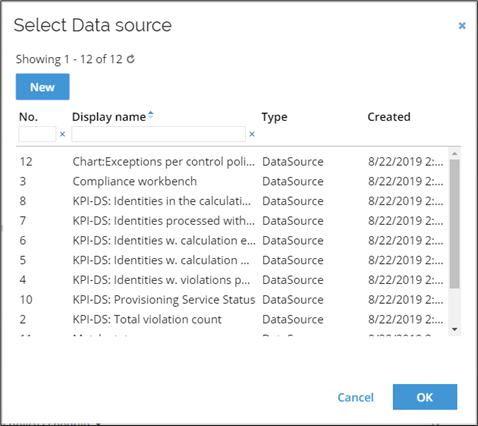Click scrollbar up arrow in list
Screen dimensions: 478x426
(x=455, y=153)
